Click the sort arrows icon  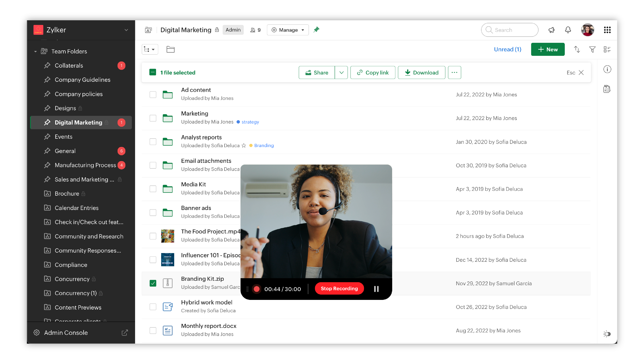577,49
